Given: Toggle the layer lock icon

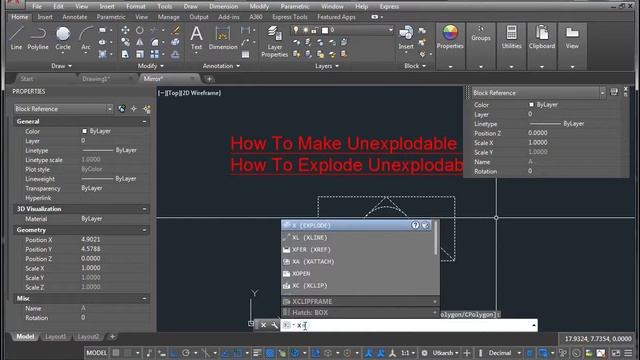Looking at the screenshot, I should pyautogui.click(x=315, y=30).
